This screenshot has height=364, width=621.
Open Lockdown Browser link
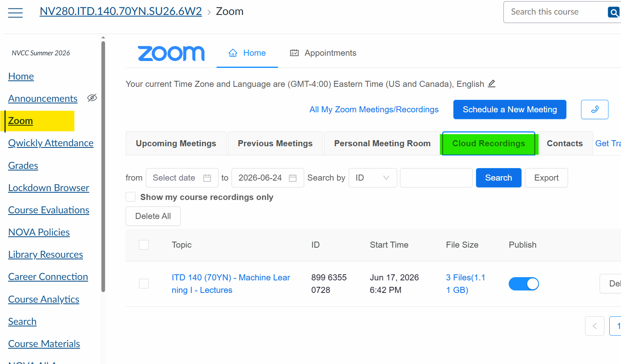[x=48, y=188]
